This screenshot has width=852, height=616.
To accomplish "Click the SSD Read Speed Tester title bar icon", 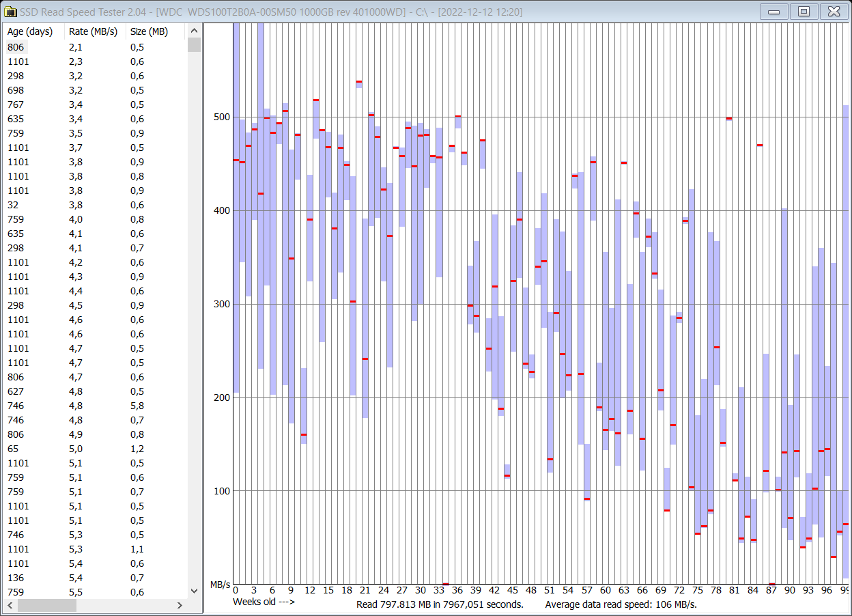I will (10, 11).
